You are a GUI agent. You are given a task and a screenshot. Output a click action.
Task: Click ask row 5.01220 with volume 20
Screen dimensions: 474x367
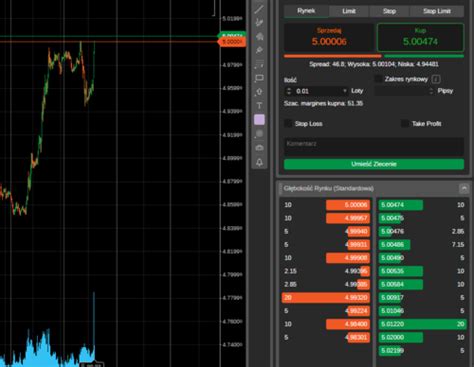coord(422,324)
